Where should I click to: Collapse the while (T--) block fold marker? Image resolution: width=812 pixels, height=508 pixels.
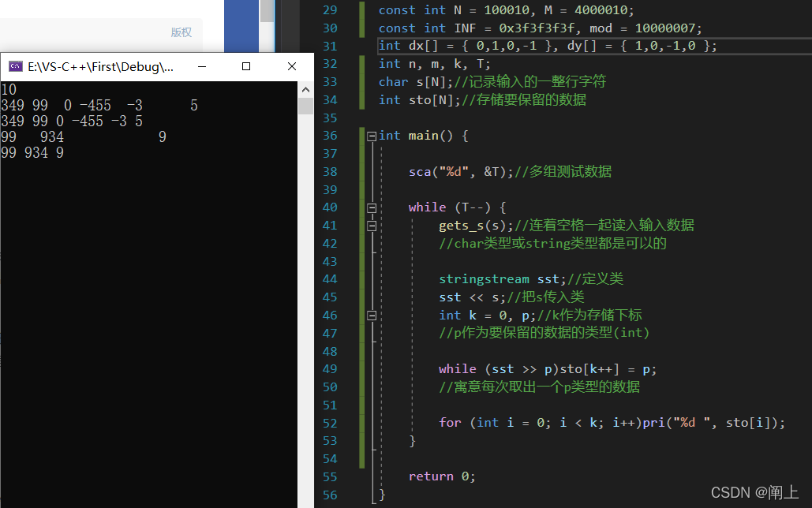coord(372,208)
